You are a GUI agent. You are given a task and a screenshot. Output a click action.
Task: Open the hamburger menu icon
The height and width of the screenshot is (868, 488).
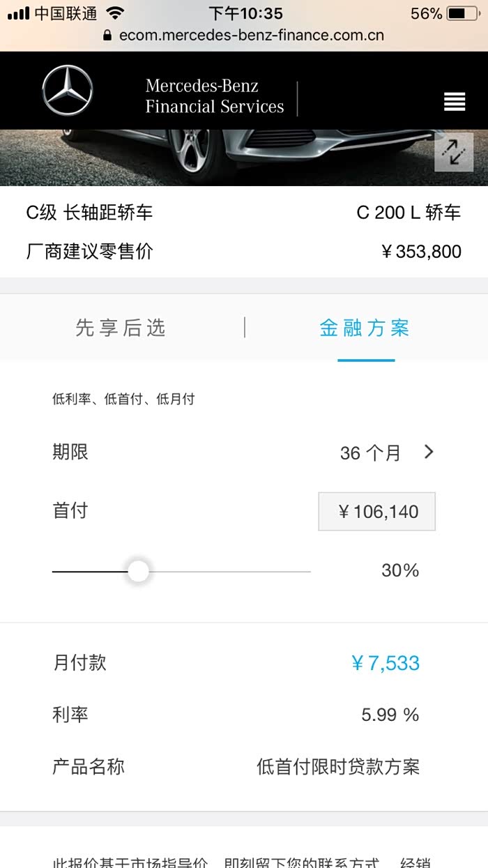tap(455, 102)
